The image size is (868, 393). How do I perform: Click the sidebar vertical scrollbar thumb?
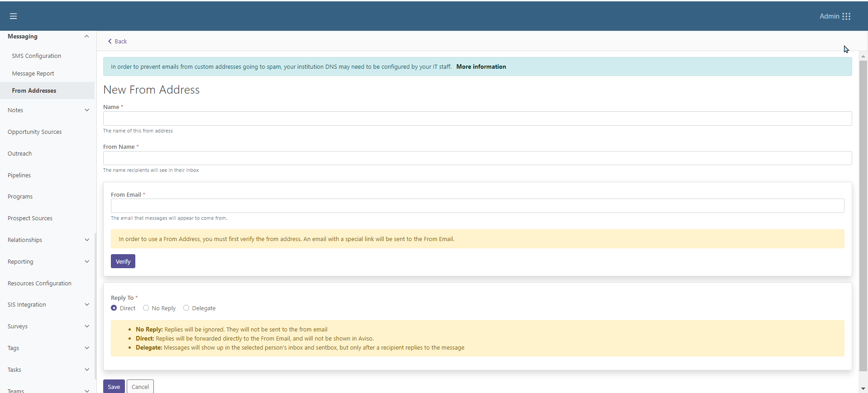coord(95,306)
